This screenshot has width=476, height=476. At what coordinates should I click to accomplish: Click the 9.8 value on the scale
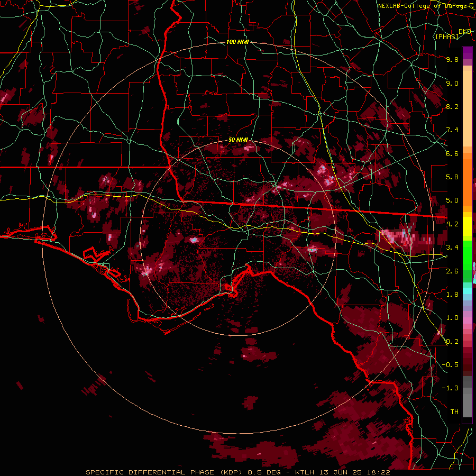pyautogui.click(x=452, y=59)
